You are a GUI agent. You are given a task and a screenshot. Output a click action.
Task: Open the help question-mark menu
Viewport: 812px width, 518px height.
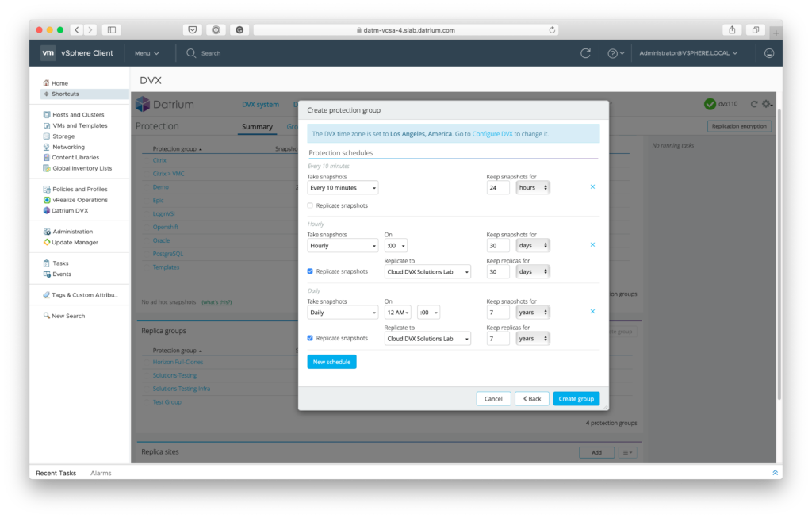(615, 53)
